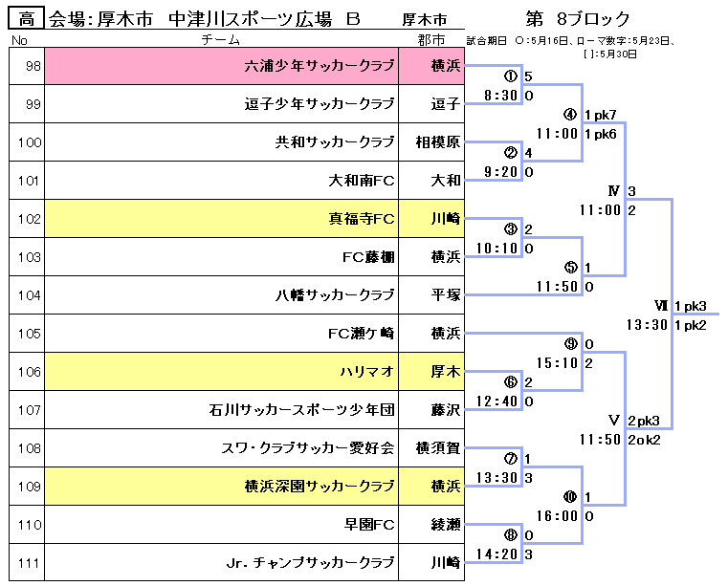Image resolution: width=728 pixels, height=586 pixels.
Task: Select the circled match number ⑩
Action: 571,497
